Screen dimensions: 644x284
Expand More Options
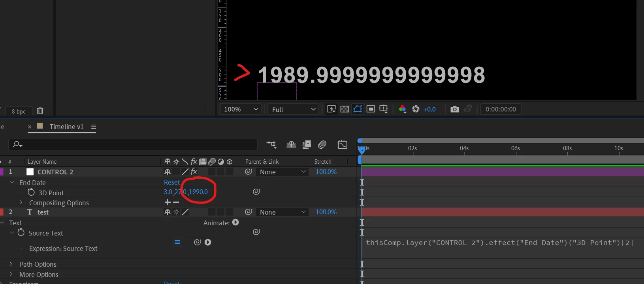pos(11,274)
